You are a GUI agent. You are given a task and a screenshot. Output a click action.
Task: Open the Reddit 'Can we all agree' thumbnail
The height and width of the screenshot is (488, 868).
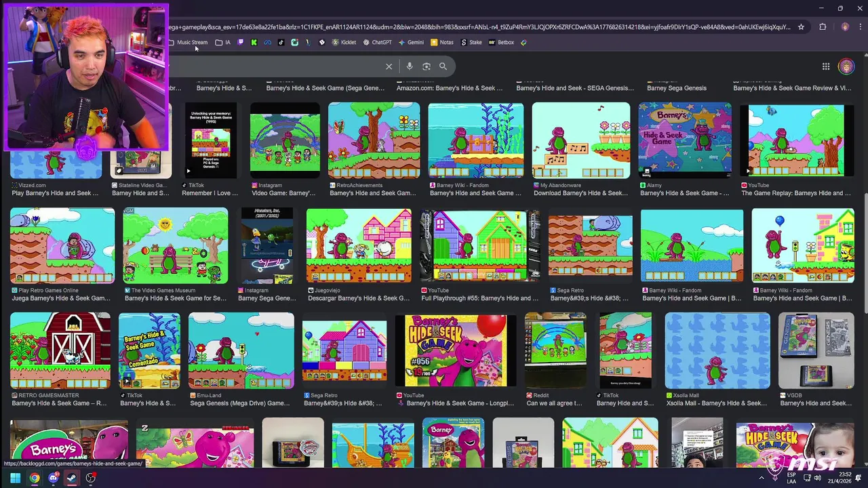[x=555, y=350]
